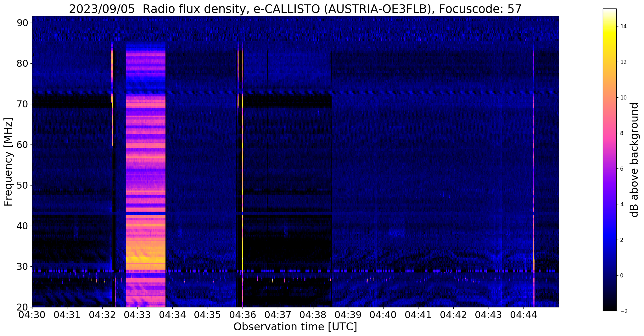Click x-axis tick label 04:32
Viewport: 644px width, 336px height.
click(x=102, y=315)
